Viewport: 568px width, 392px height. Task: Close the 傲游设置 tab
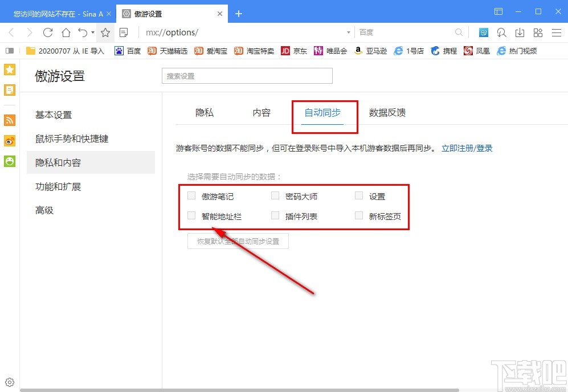[220, 14]
